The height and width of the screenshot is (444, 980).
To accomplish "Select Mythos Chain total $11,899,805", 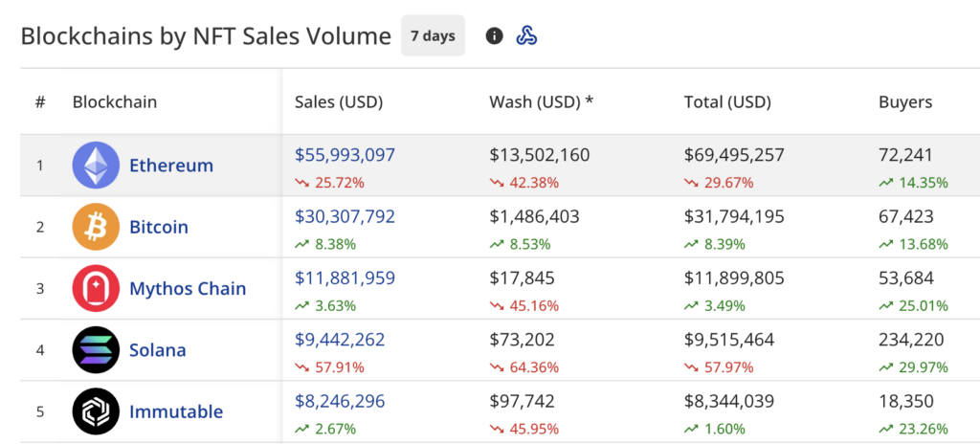I will (x=734, y=278).
